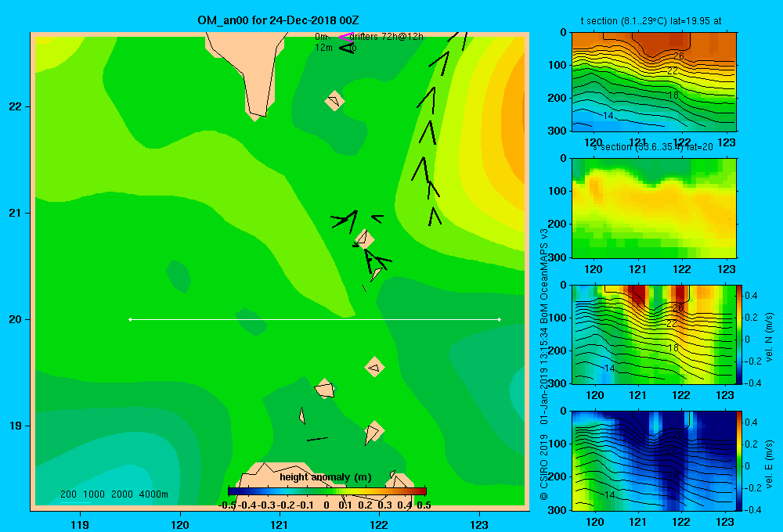This screenshot has width=783, height=532.
Task: Open the northward velocity section panel
Action: [x=654, y=334]
